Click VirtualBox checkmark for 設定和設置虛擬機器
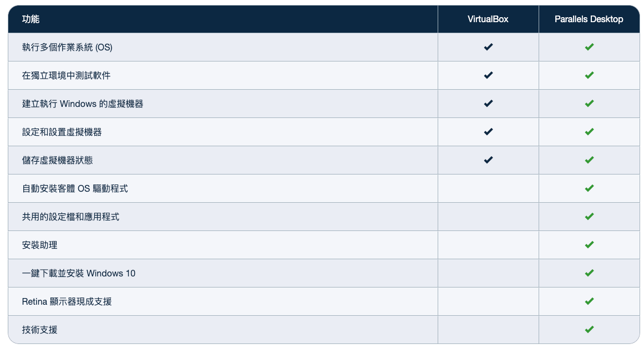Image resolution: width=644 pixels, height=349 pixels. (x=488, y=132)
